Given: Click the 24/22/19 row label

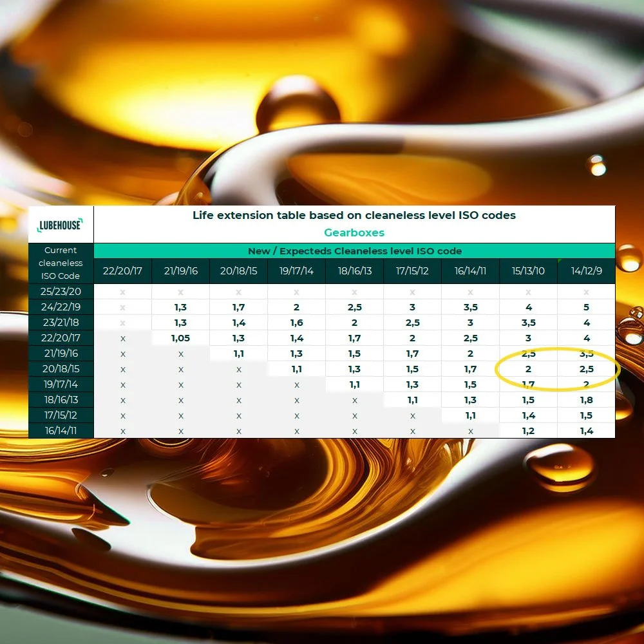Looking at the screenshot, I should (61, 307).
